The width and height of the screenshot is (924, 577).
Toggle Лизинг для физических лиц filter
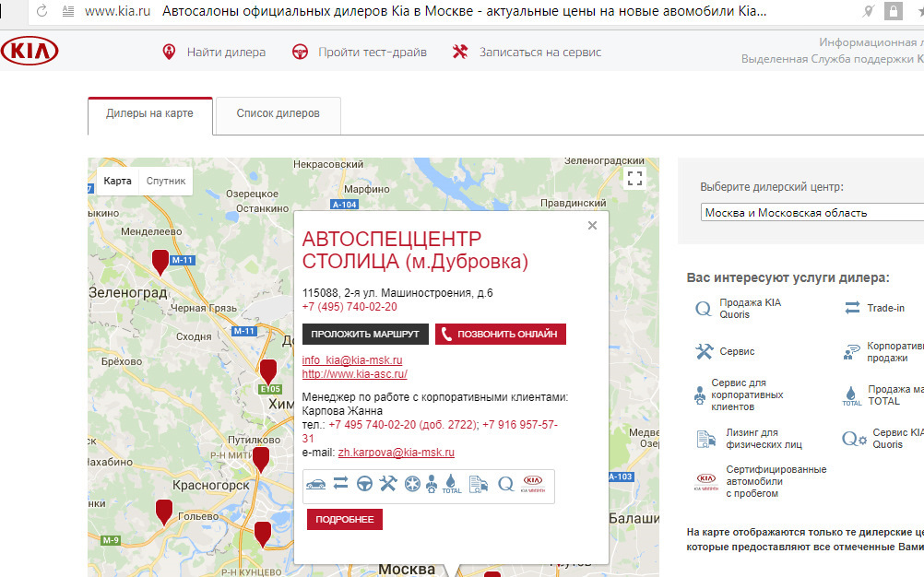tap(749, 439)
